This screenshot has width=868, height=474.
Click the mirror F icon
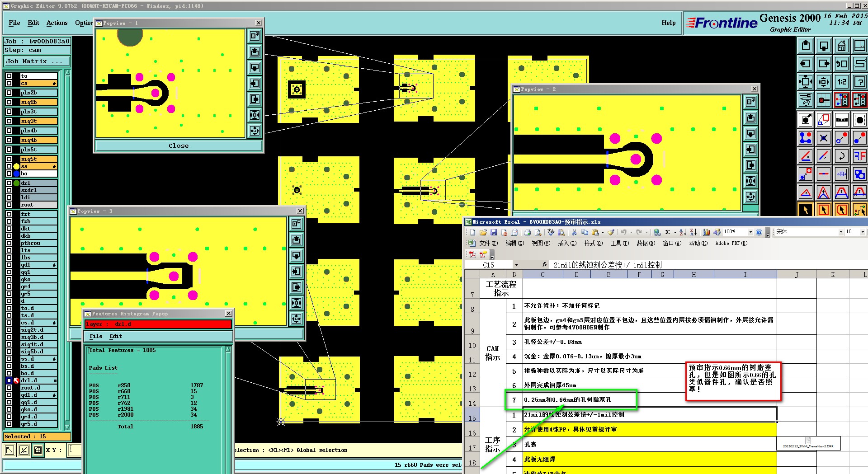click(859, 156)
